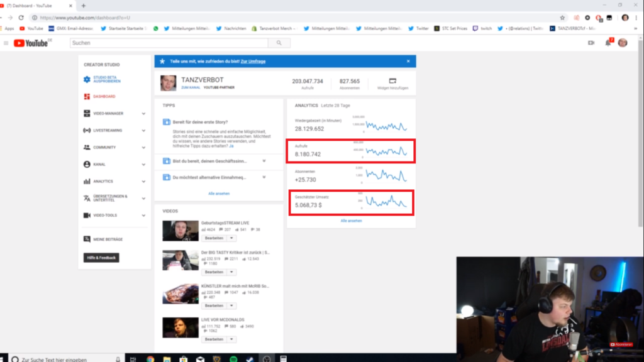Open the WhatsApp bookmark icon
This screenshot has width=644, height=362.
[156, 28]
